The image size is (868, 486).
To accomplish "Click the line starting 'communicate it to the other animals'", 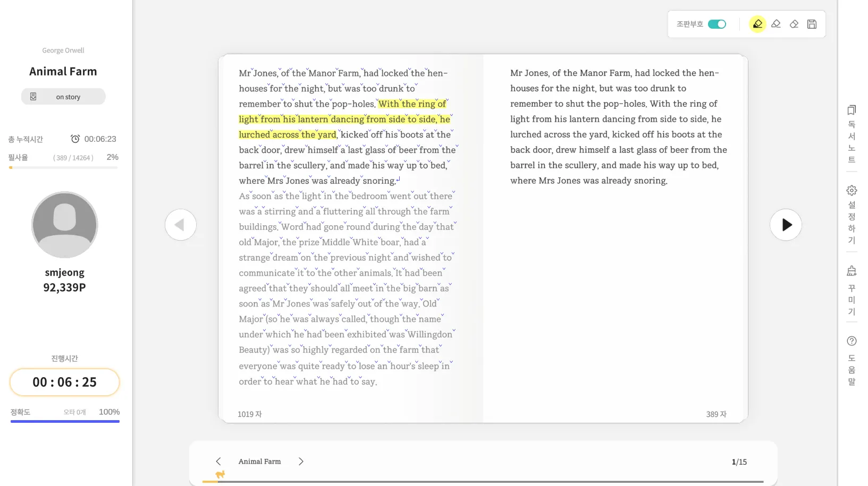I will (x=341, y=273).
